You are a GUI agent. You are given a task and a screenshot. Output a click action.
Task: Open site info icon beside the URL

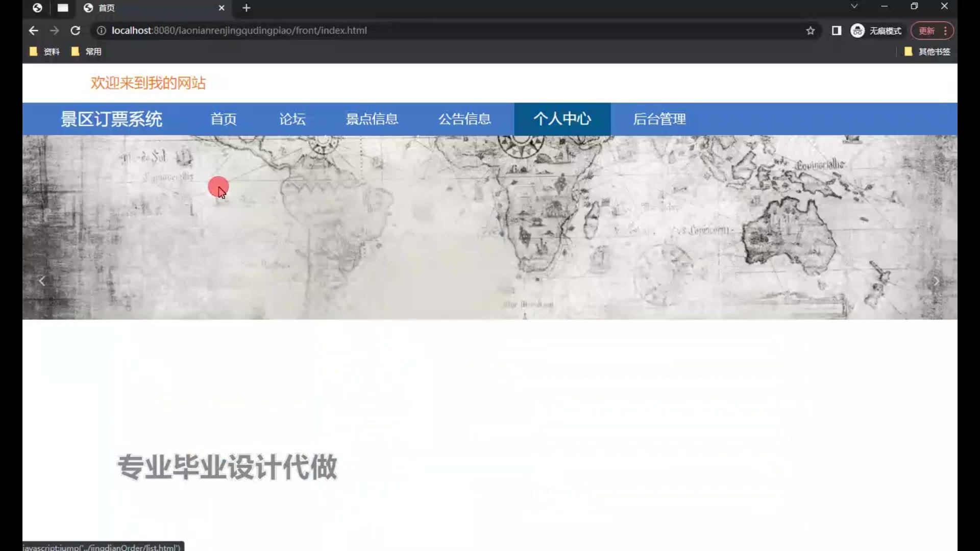tap(102, 31)
